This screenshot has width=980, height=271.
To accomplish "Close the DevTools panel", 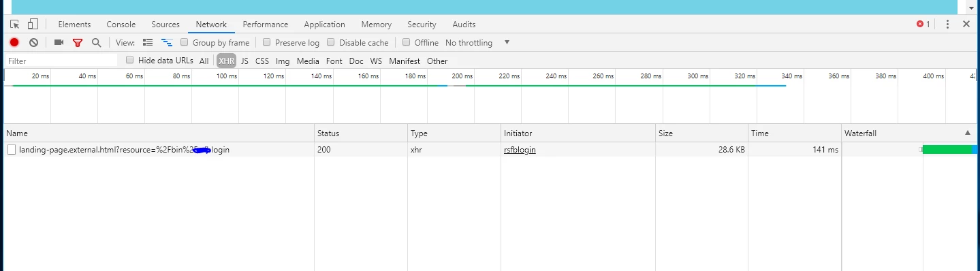I will click(x=966, y=25).
